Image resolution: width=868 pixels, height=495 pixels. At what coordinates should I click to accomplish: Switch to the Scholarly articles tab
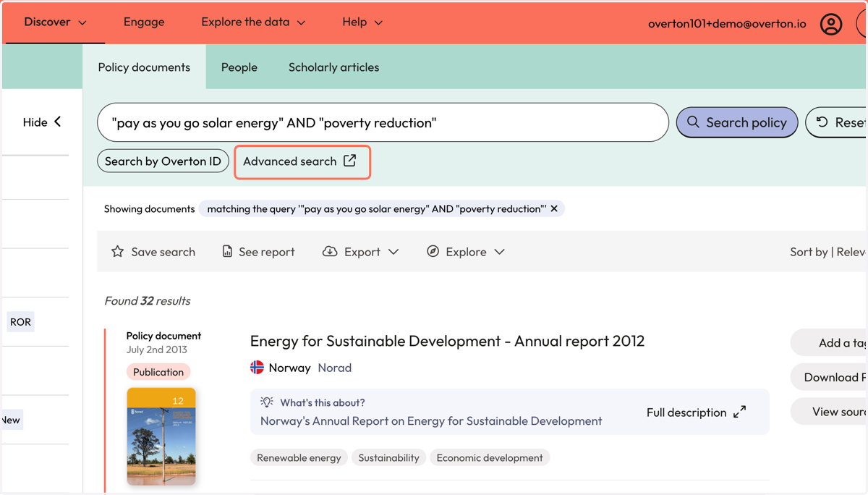tap(333, 67)
